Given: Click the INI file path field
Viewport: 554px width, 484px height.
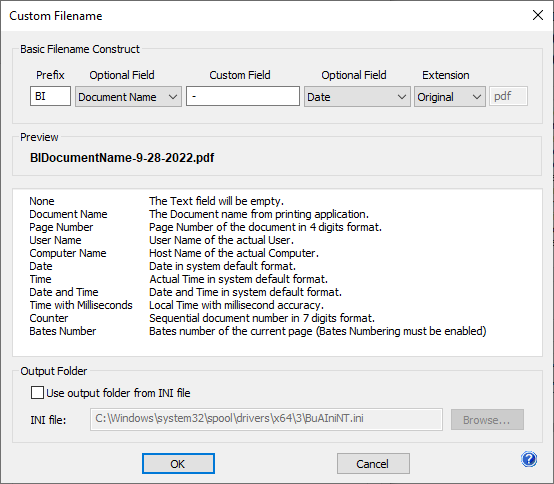Looking at the screenshot, I should pos(266,419).
